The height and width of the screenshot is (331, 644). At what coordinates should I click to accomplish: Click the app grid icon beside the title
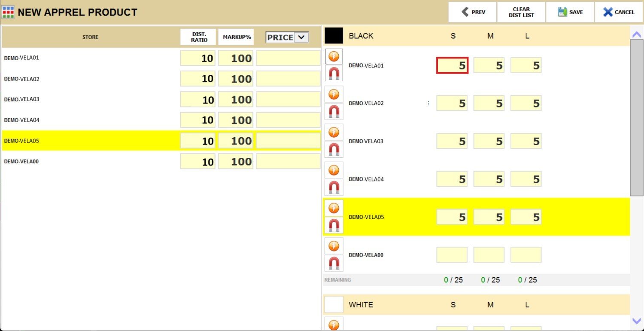tap(8, 12)
